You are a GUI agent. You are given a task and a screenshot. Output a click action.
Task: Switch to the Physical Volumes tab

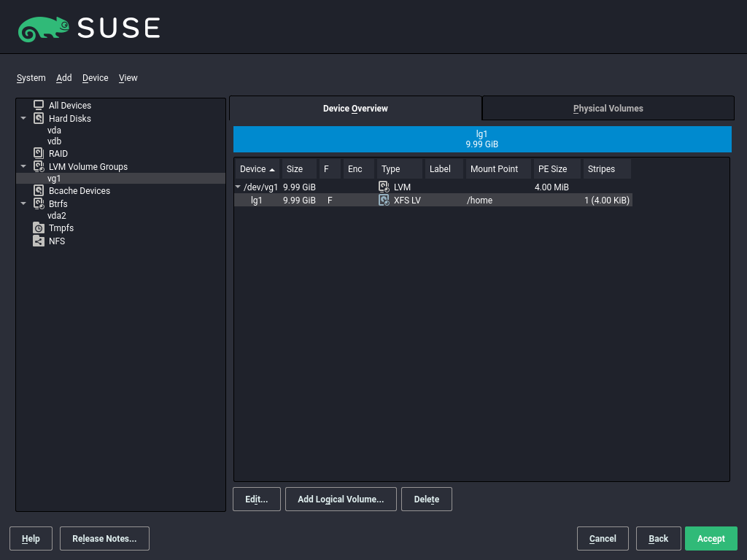[x=608, y=108]
